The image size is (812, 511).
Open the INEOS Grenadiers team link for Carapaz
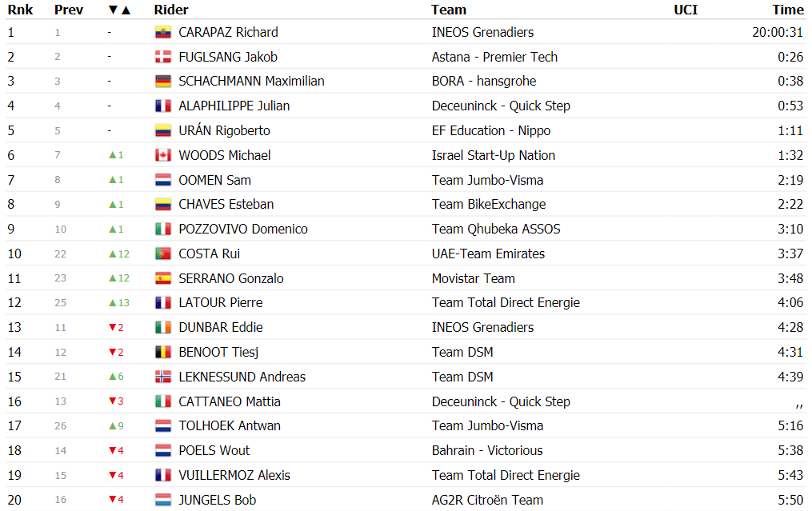click(x=482, y=33)
